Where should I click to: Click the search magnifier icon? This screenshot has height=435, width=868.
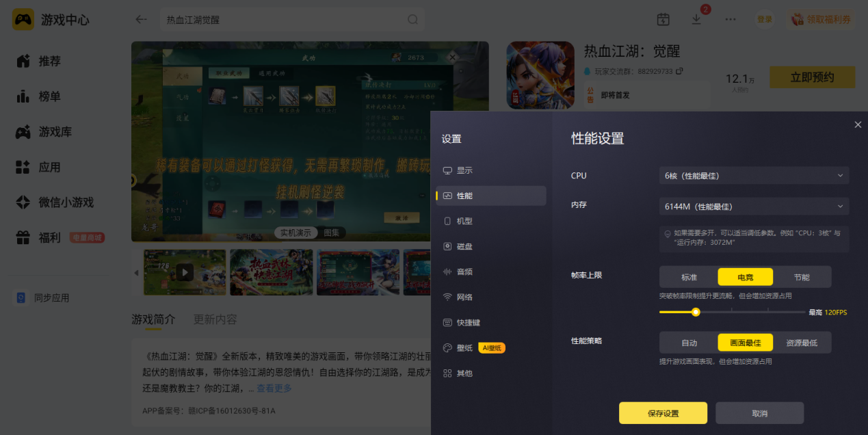coord(413,20)
